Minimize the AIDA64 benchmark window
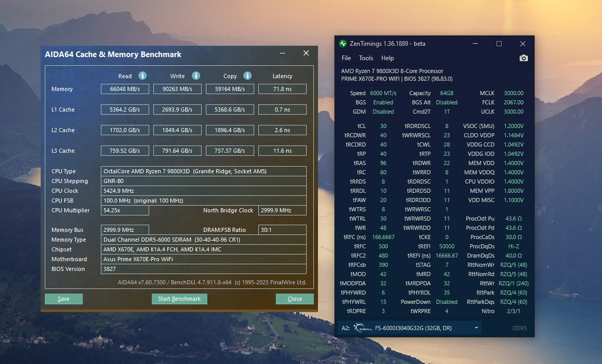602x364 pixels. click(282, 53)
